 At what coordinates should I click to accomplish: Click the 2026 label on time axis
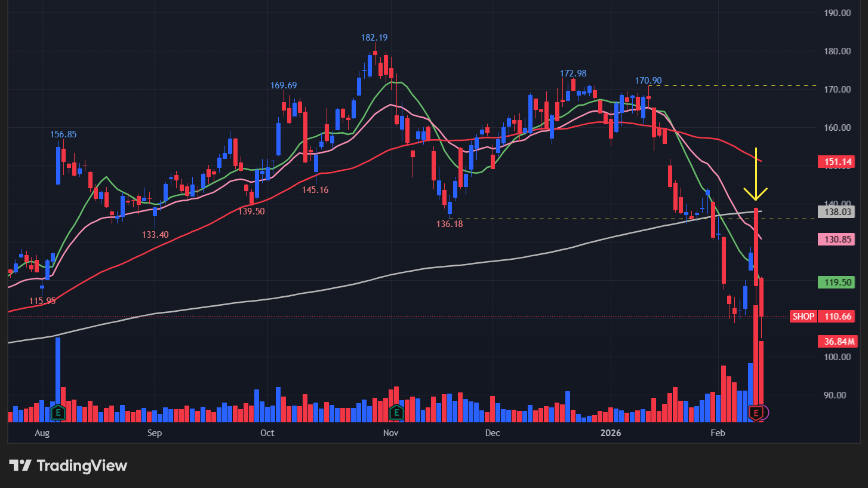611,433
